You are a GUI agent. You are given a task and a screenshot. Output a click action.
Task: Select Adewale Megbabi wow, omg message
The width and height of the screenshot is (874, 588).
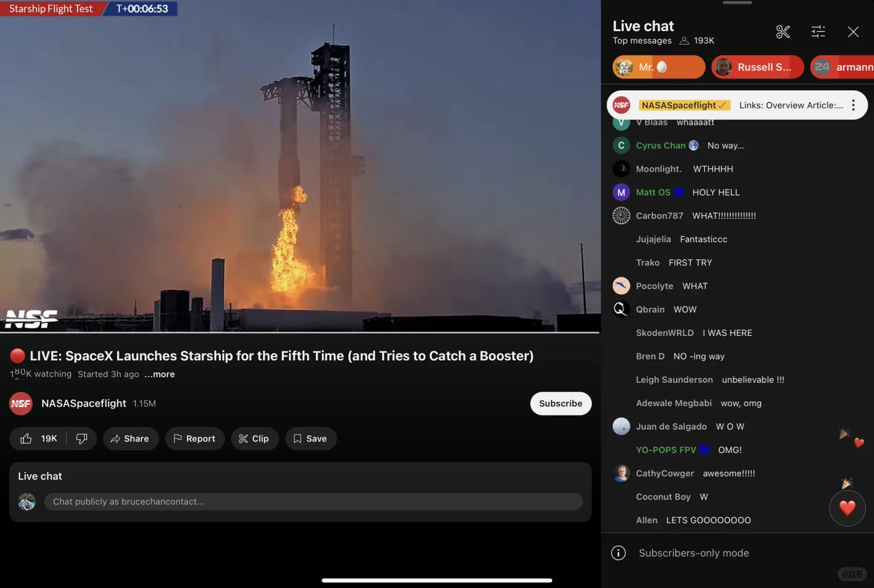tap(699, 403)
